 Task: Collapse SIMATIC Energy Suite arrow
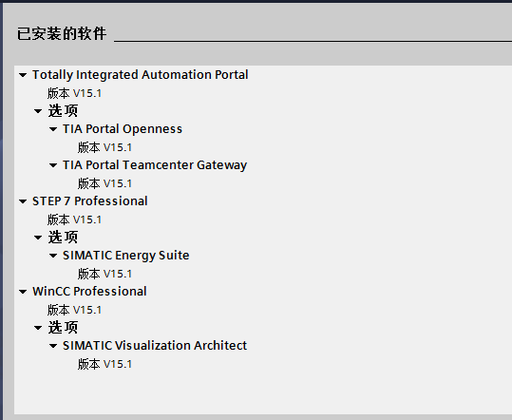53,256
